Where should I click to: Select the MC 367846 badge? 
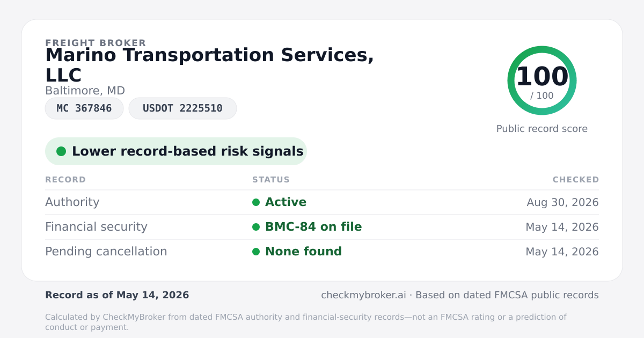click(84, 108)
